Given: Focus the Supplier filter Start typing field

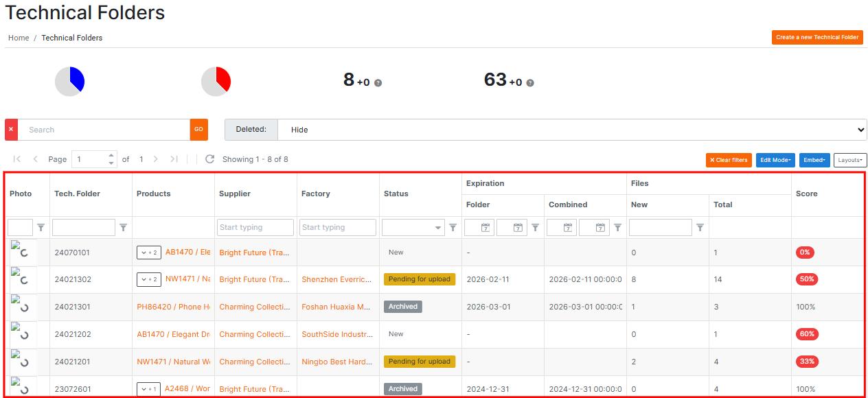Looking at the screenshot, I should (x=255, y=228).
